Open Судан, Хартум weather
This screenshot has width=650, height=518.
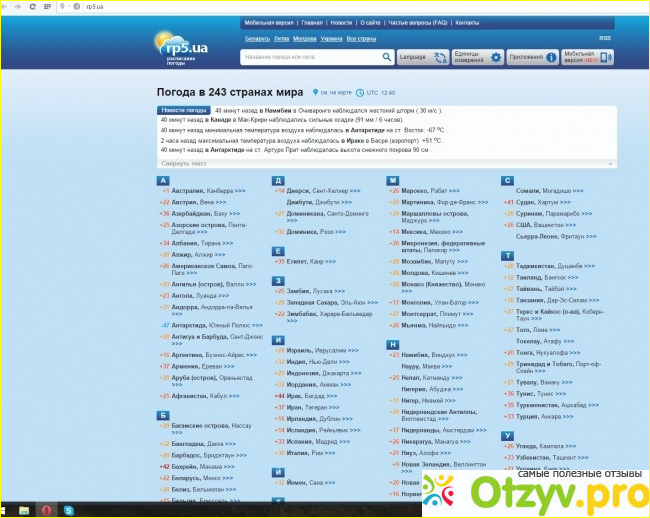pos(543,202)
